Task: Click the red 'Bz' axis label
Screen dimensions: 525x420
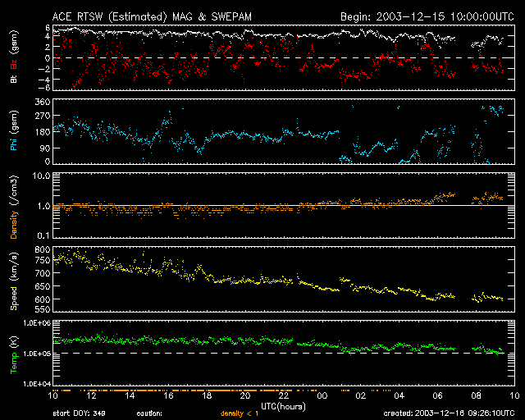Action: [x=14, y=64]
